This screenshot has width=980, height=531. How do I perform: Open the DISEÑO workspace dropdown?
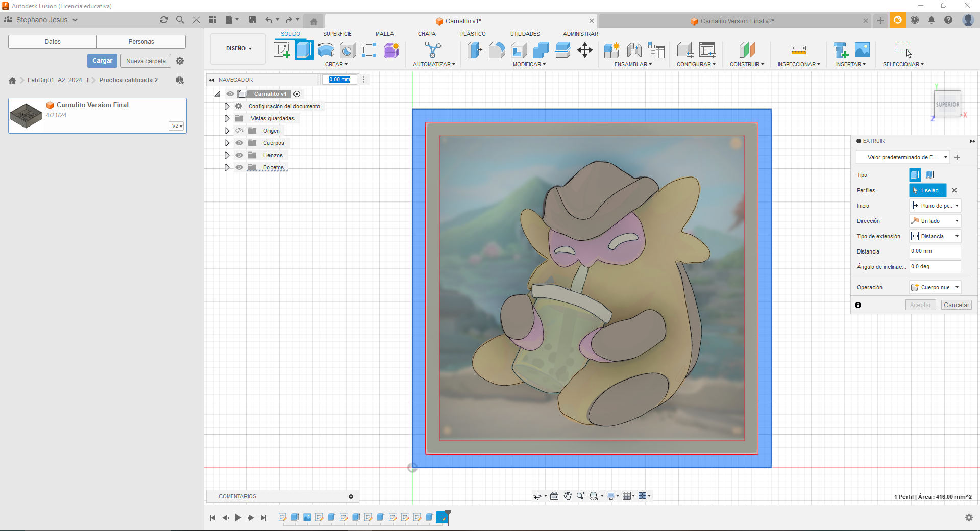[238, 49]
